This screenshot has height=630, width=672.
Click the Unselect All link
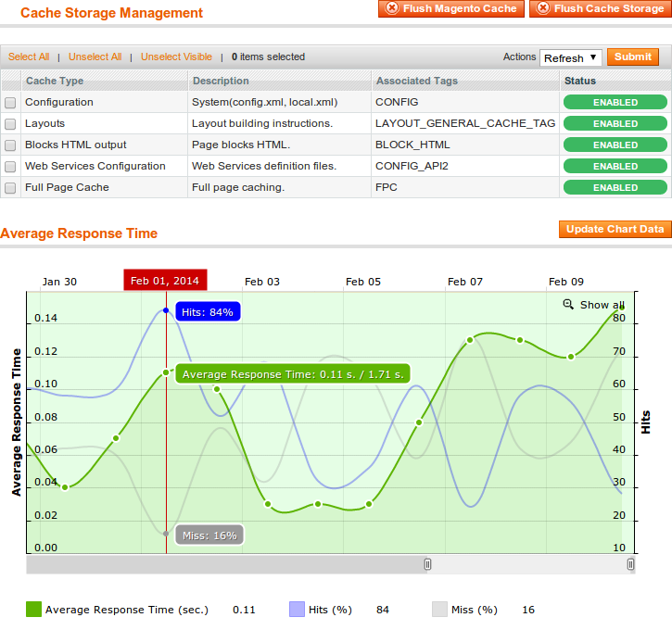coord(95,57)
